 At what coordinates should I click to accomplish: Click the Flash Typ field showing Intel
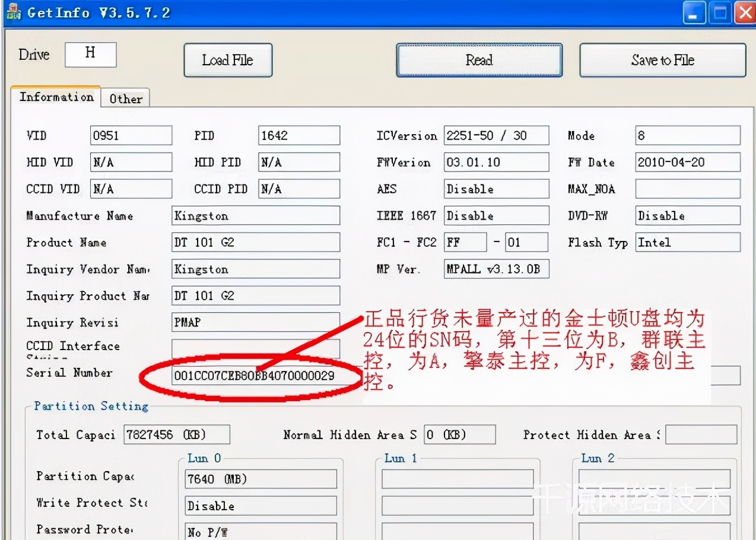(x=687, y=242)
